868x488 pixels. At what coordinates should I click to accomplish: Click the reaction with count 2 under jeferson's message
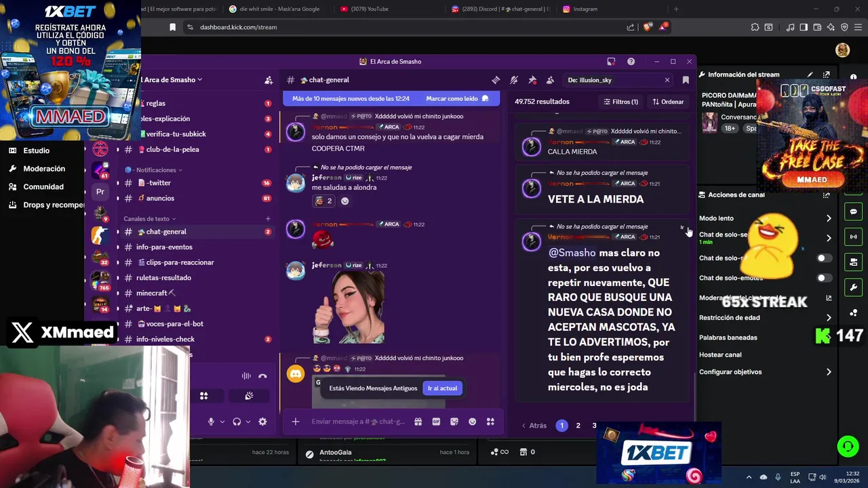(x=323, y=201)
